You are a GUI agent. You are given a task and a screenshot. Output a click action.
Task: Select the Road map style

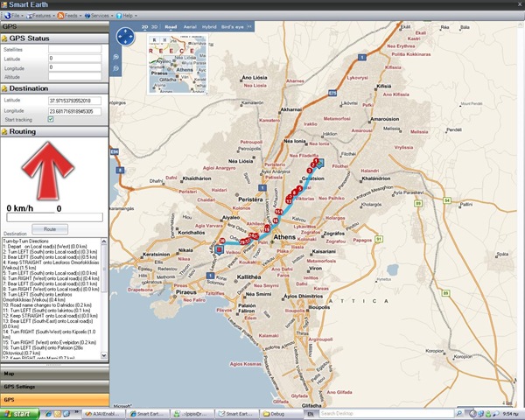pos(171,27)
